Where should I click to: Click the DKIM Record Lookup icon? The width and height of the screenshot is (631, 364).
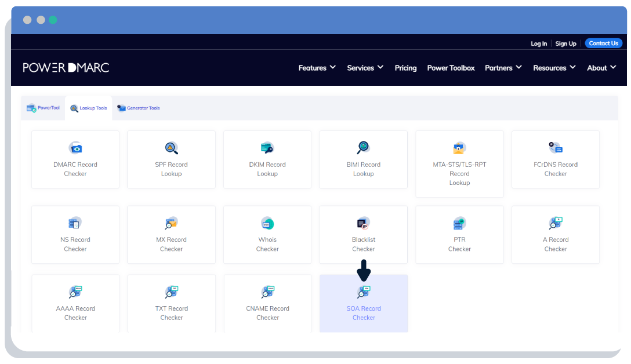pyautogui.click(x=267, y=148)
